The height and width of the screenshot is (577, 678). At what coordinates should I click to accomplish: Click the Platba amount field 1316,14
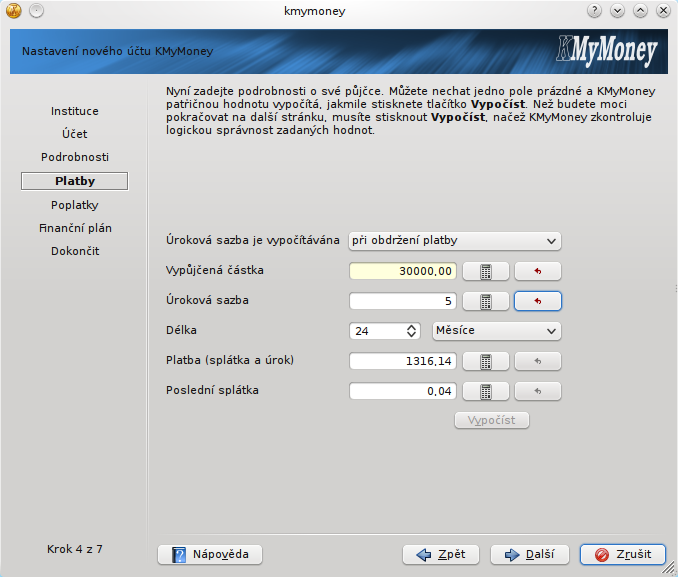403,362
